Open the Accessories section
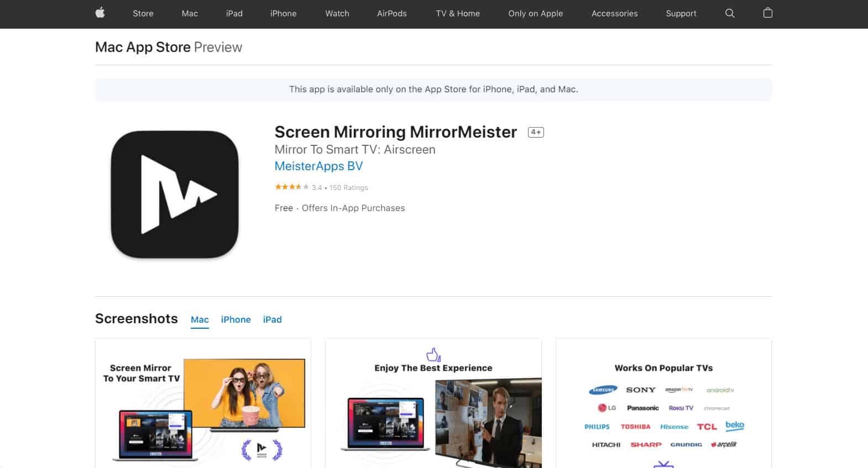 (615, 13)
